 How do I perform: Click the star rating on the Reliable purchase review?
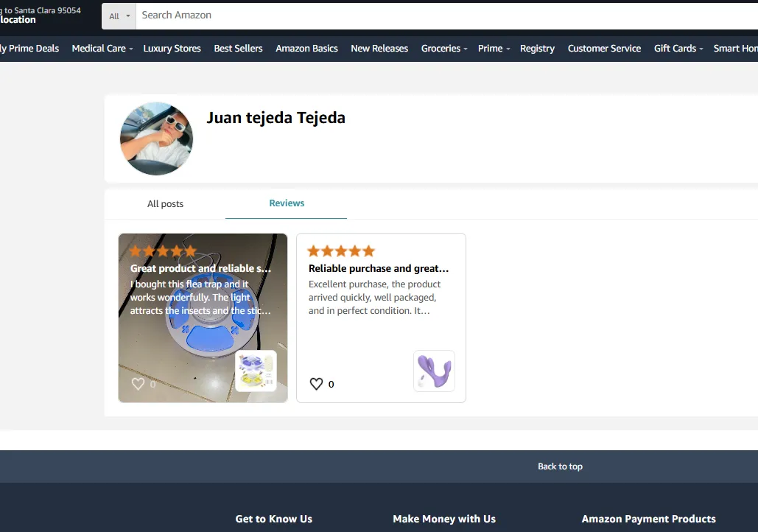click(340, 251)
